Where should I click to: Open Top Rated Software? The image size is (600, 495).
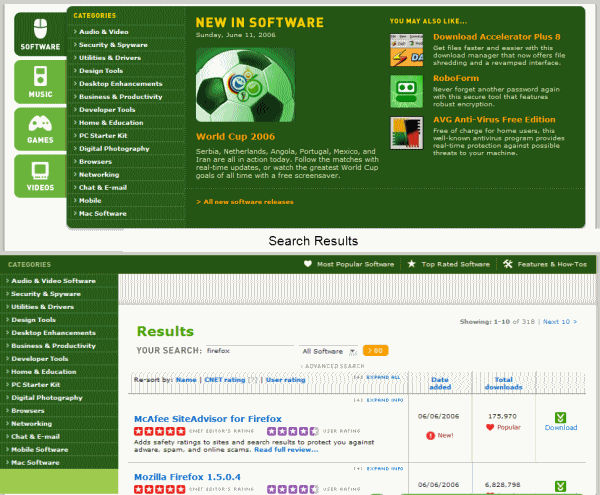pos(455,264)
